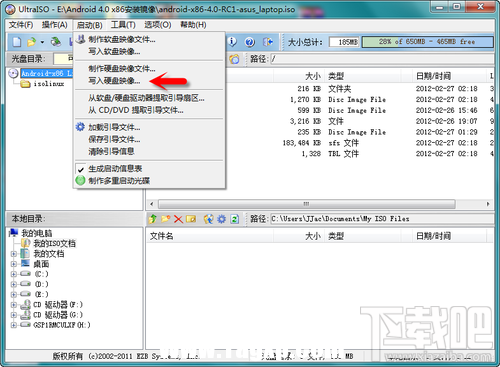This screenshot has height=367, width=500.
Task: Click the 我的ISO文档 folder icon
Action: 25,243
